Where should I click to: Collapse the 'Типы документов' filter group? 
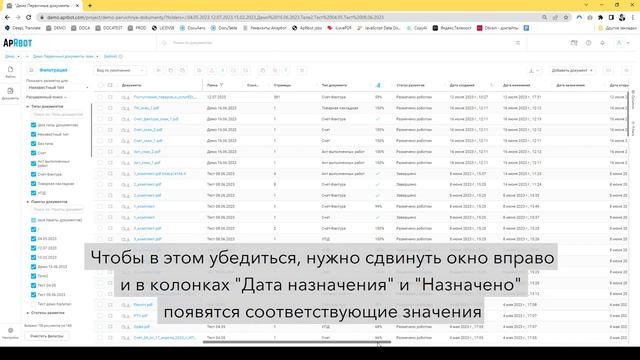[28, 107]
